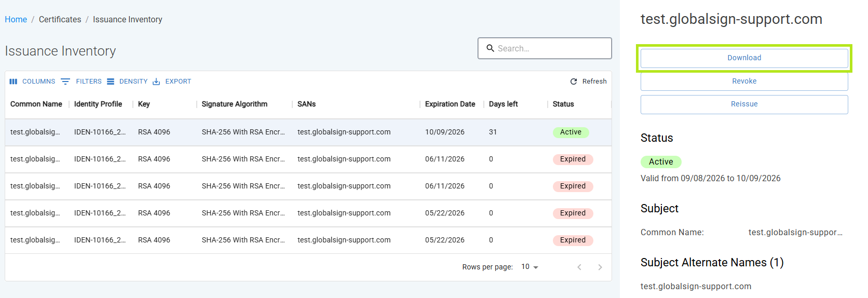Click details panel title test.globalsign-support.com

point(731,19)
